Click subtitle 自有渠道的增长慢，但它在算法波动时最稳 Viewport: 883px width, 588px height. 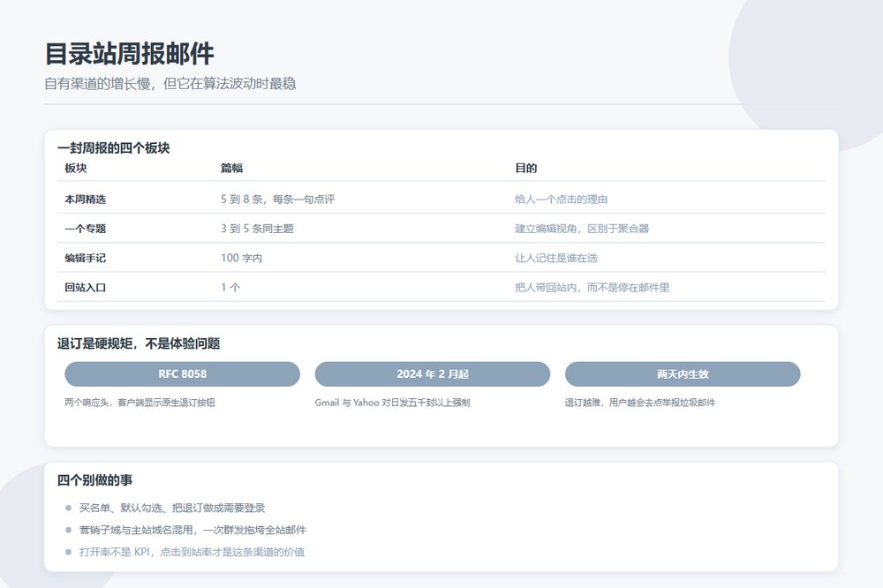[x=170, y=84]
